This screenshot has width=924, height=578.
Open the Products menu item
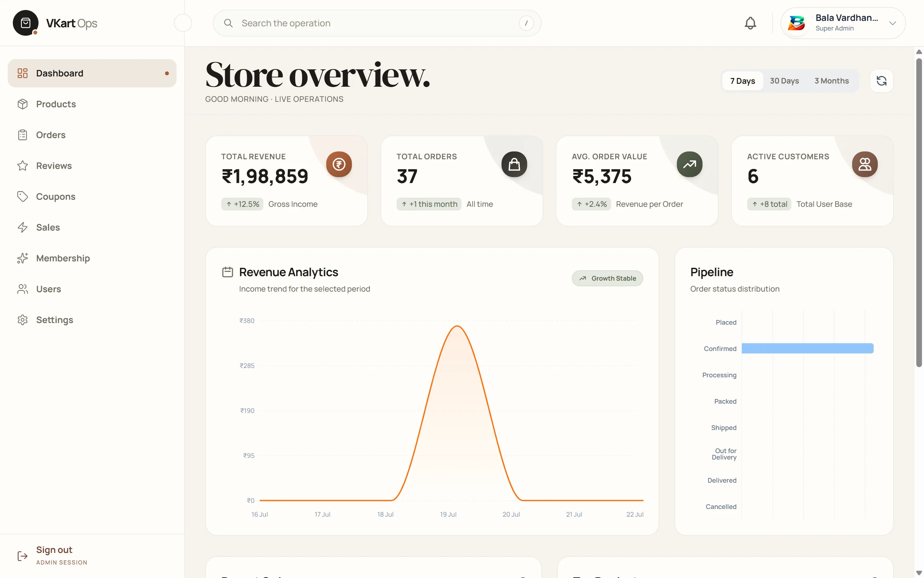pyautogui.click(x=92, y=104)
